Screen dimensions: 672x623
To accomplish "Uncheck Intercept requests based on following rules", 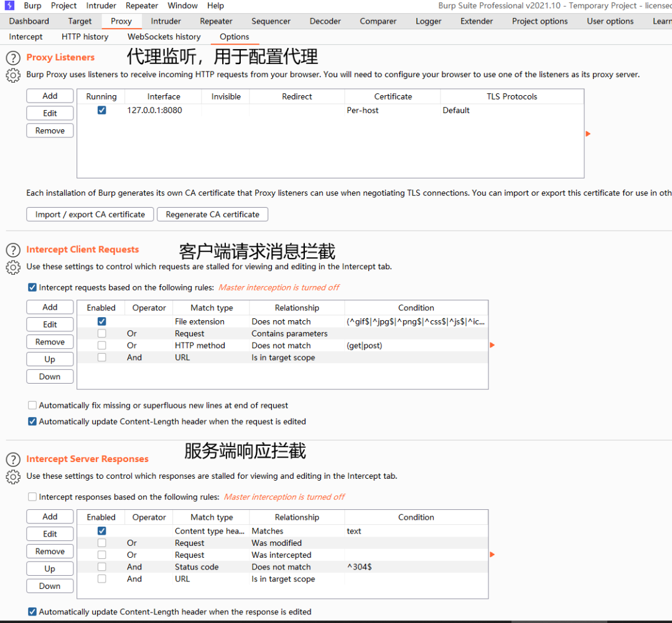I will tap(32, 287).
